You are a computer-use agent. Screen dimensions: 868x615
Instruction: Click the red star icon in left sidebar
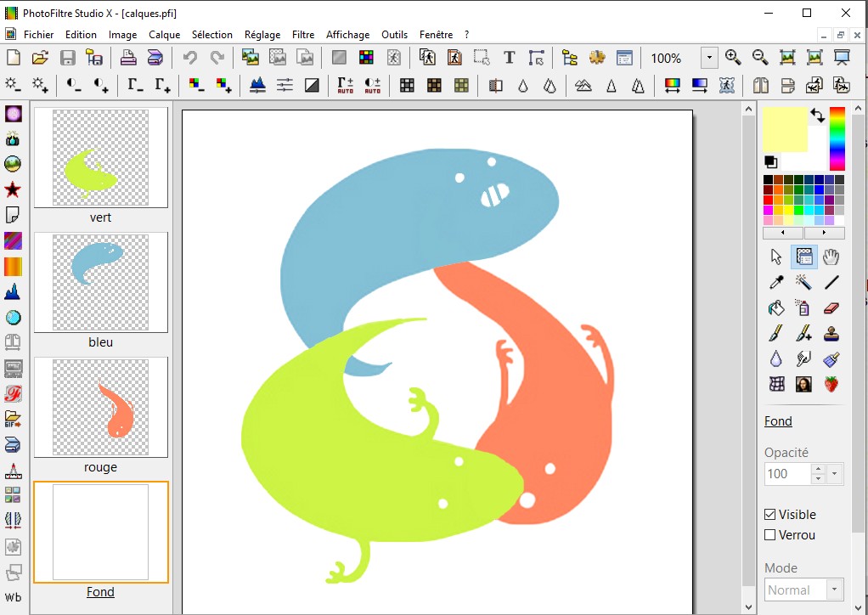point(13,190)
